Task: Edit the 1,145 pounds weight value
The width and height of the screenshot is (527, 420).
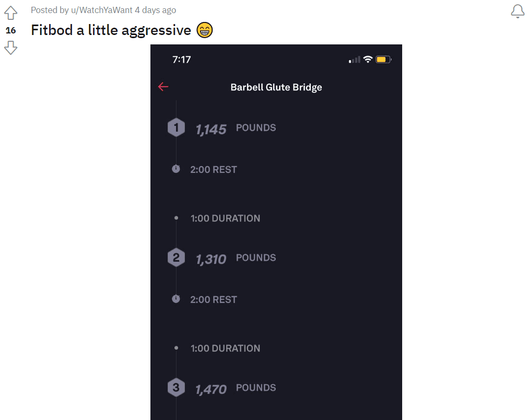Action: point(211,130)
